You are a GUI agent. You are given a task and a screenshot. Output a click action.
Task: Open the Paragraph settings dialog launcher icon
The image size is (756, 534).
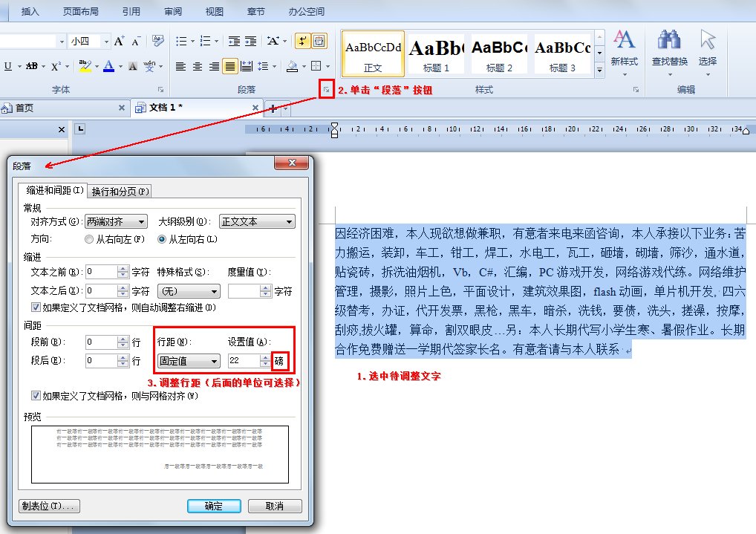(x=325, y=89)
